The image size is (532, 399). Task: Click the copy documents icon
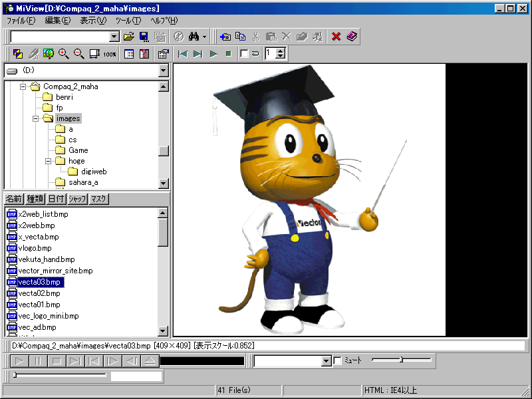pos(241,37)
